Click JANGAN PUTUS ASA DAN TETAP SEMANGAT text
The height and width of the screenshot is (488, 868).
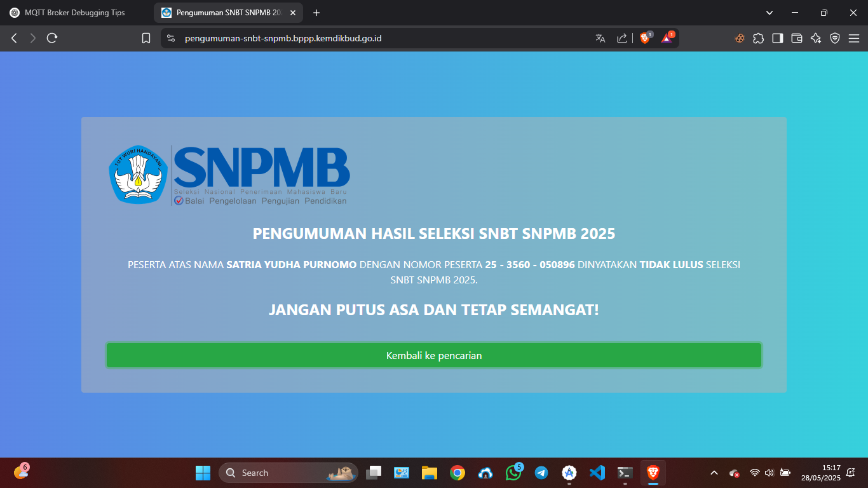434,310
